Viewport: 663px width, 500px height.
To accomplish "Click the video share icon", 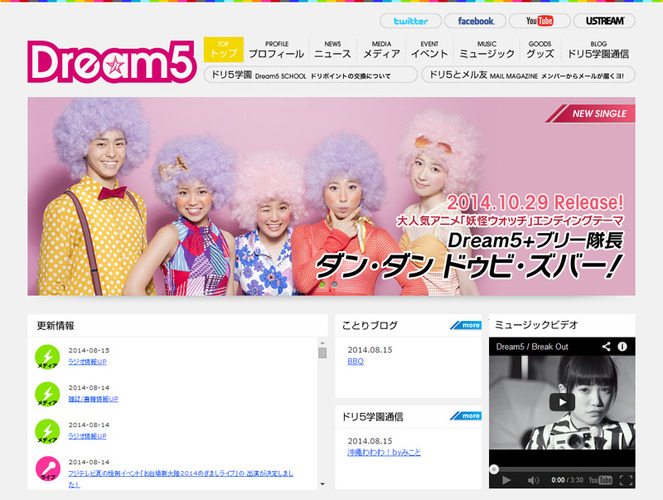I will point(606,347).
